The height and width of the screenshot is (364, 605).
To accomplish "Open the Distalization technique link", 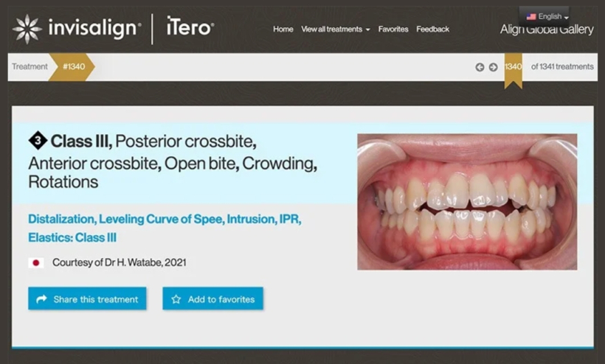I will coord(61,219).
